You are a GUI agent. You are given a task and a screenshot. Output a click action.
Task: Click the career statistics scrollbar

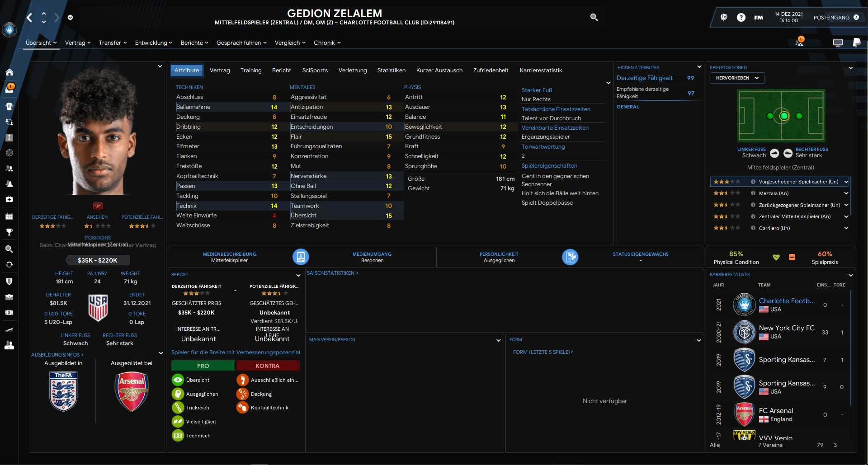click(851, 348)
